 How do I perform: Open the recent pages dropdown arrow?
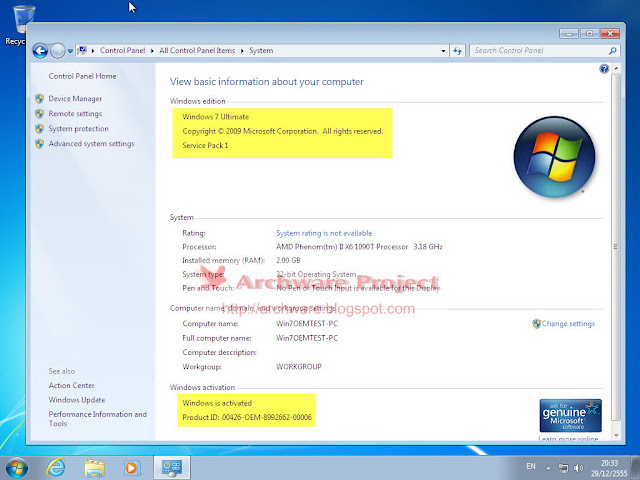pos(70,51)
